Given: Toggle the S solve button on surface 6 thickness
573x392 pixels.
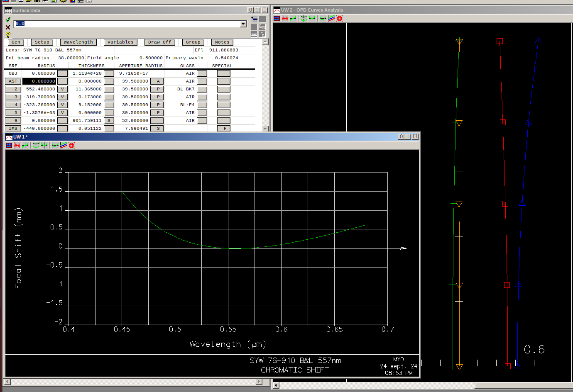Looking at the screenshot, I should [x=109, y=121].
